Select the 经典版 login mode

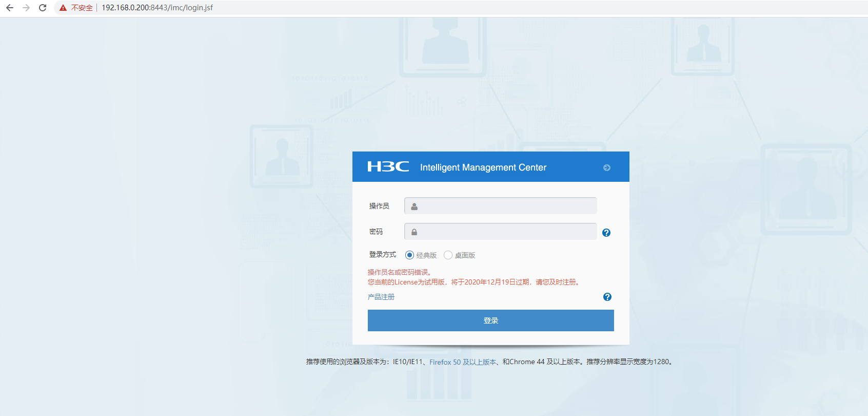pos(409,255)
